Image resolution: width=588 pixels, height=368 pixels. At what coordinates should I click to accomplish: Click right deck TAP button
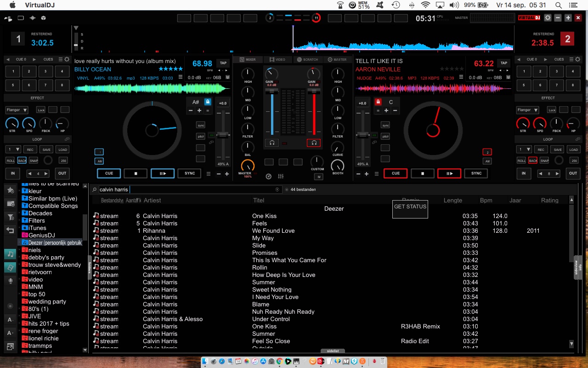[x=504, y=63]
